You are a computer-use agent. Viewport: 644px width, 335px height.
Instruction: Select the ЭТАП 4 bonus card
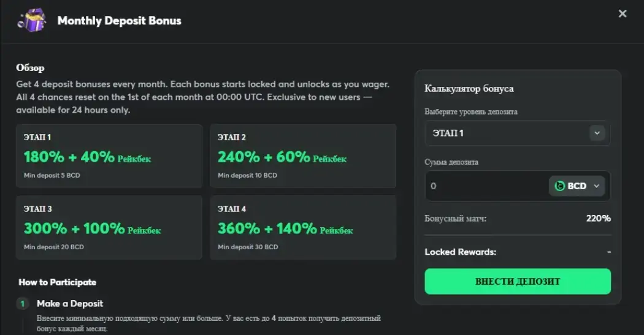pyautogui.click(x=303, y=227)
